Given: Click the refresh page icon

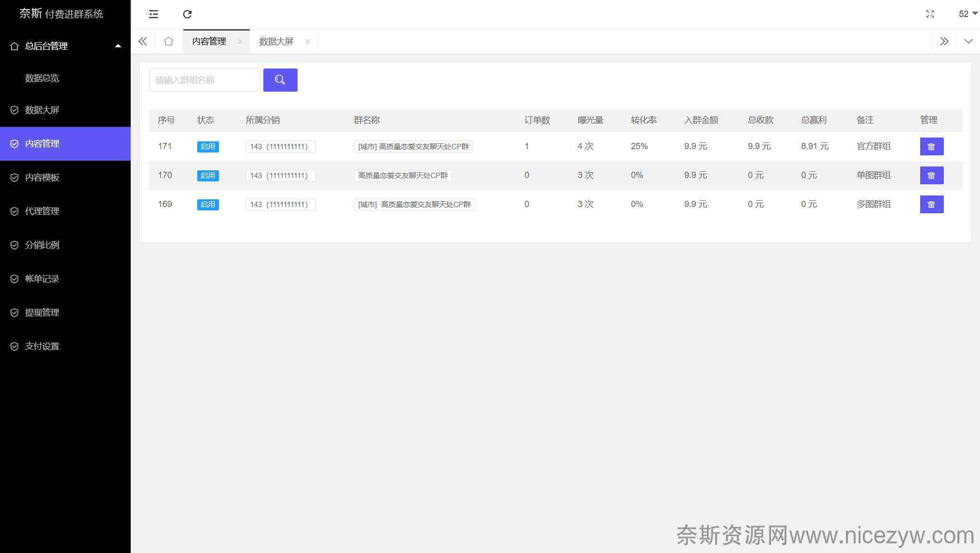Looking at the screenshot, I should point(188,14).
